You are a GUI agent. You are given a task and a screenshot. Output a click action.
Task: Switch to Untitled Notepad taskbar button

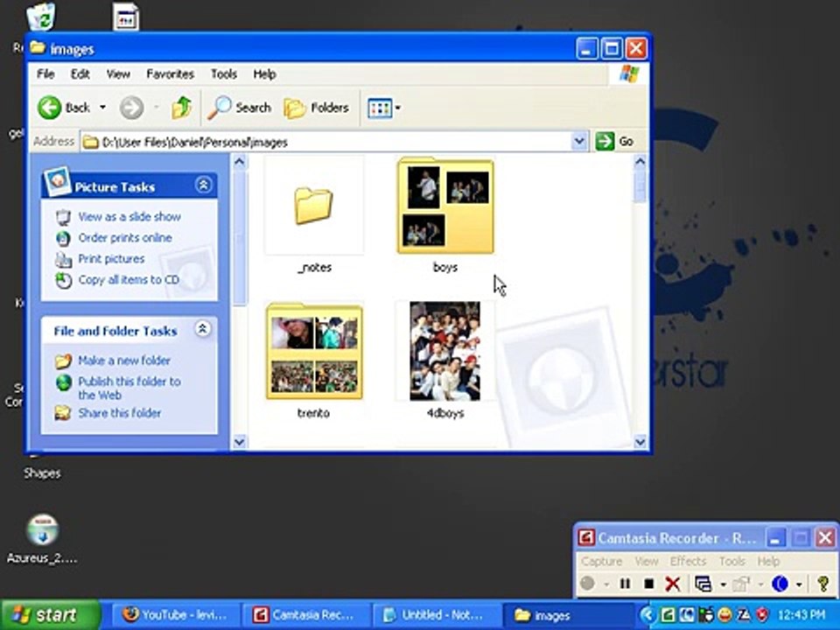pyautogui.click(x=436, y=614)
